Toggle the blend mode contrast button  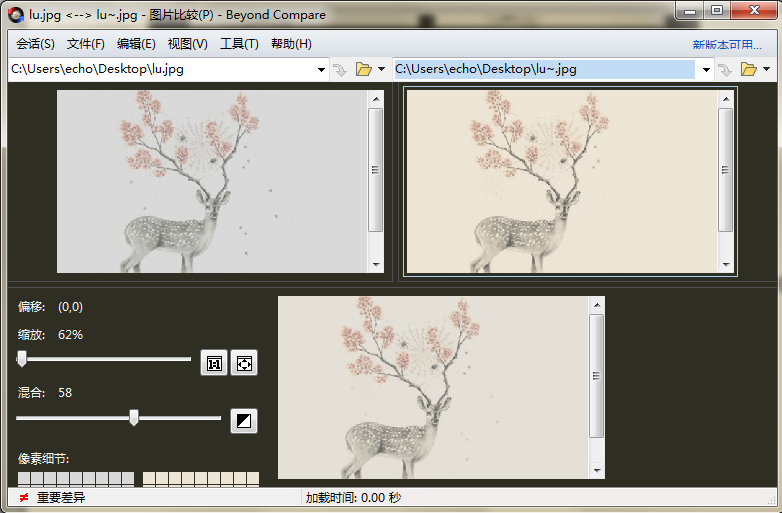pyautogui.click(x=244, y=421)
